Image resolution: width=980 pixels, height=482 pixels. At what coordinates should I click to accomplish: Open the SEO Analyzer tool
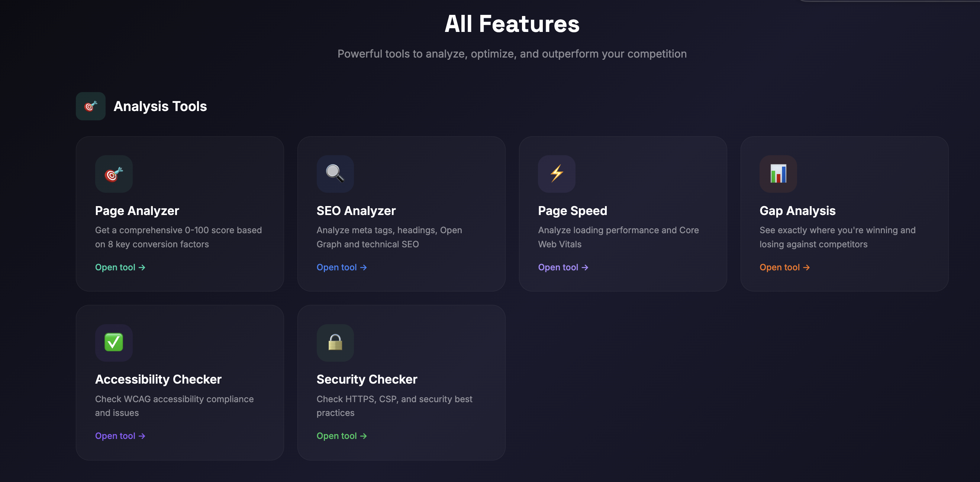[x=341, y=267]
